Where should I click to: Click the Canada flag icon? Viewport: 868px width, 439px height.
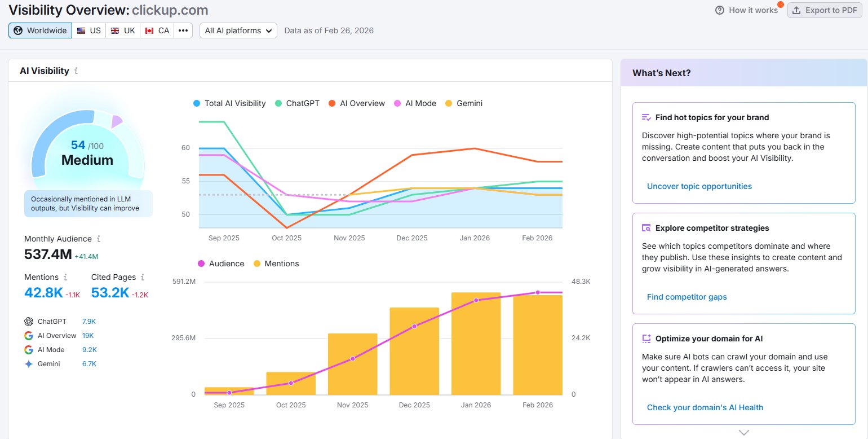[149, 30]
